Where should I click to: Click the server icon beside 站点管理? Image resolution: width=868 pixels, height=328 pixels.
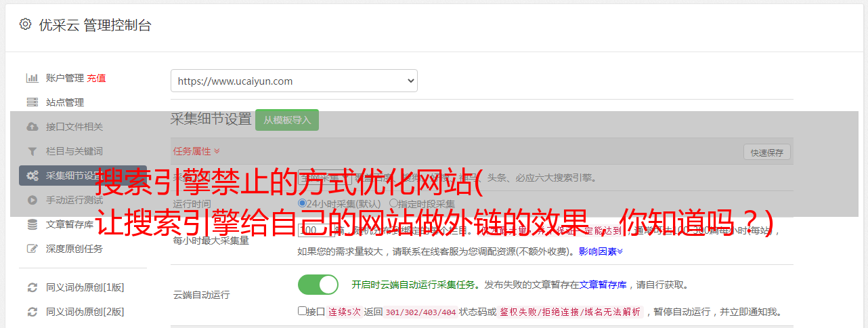point(32,102)
